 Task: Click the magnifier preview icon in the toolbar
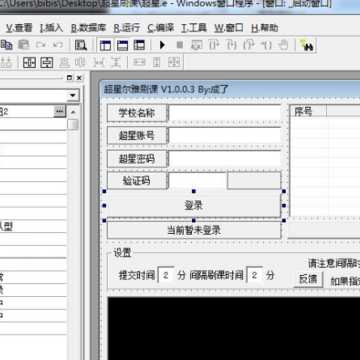[81, 45]
